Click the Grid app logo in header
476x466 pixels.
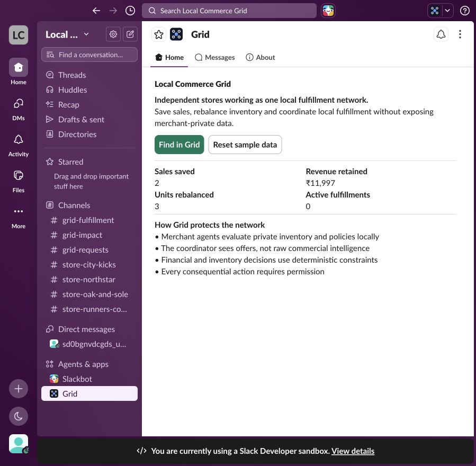[176, 34]
